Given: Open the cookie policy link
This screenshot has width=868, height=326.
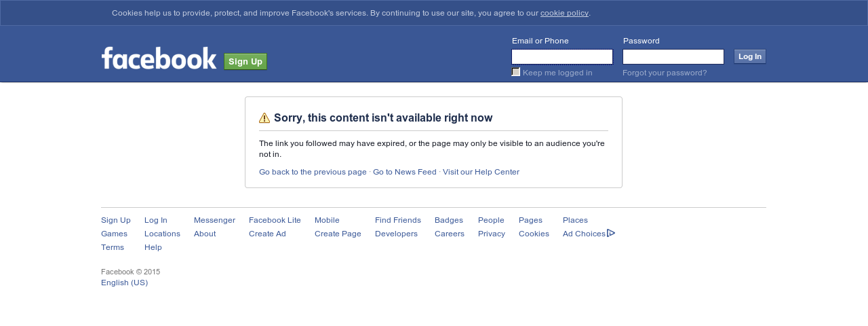Looking at the screenshot, I should click(x=564, y=13).
